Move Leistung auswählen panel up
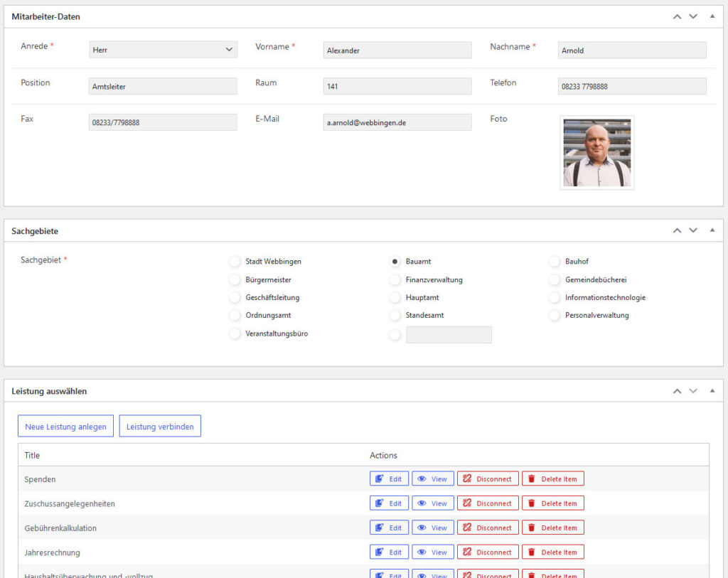The height and width of the screenshot is (578, 728). click(677, 391)
